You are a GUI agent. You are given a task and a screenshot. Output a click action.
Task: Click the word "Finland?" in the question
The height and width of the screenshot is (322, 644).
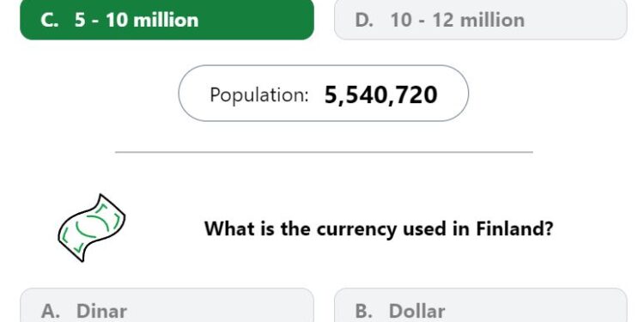click(514, 228)
